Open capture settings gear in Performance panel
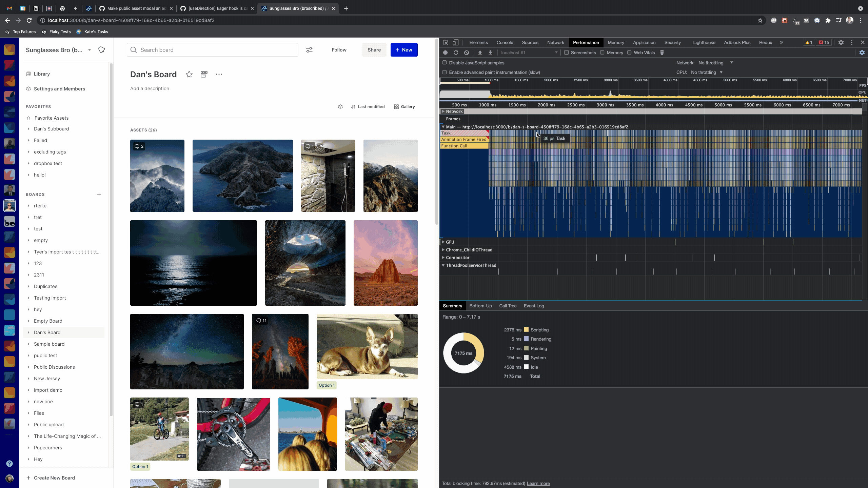The height and width of the screenshot is (488, 868). [862, 53]
